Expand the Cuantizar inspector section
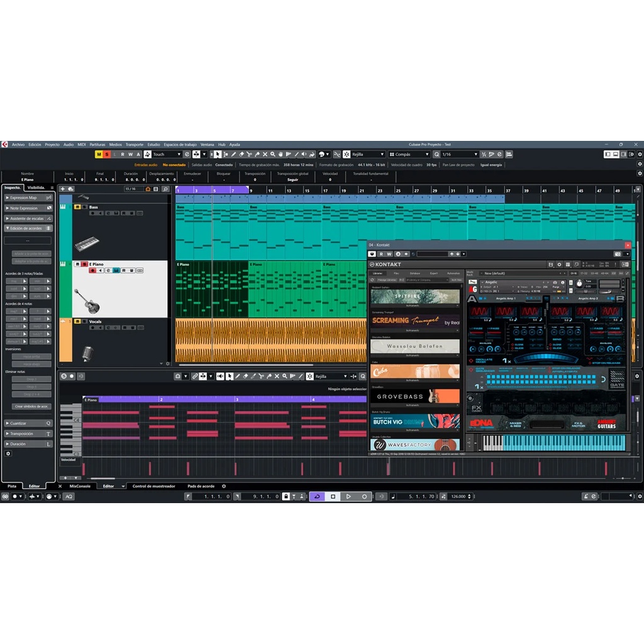This screenshot has width=644, height=644. (x=28, y=423)
